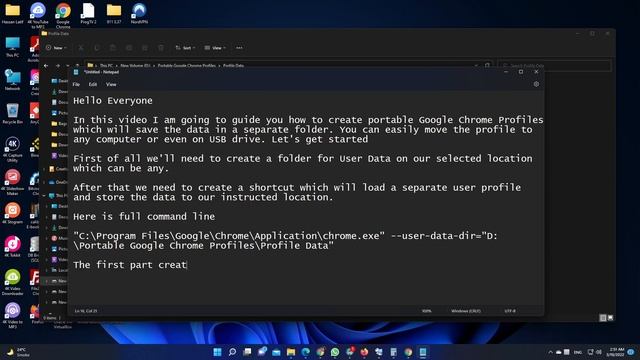Open the Edit menu in Notepad
The height and width of the screenshot is (360, 640).
point(93,84)
